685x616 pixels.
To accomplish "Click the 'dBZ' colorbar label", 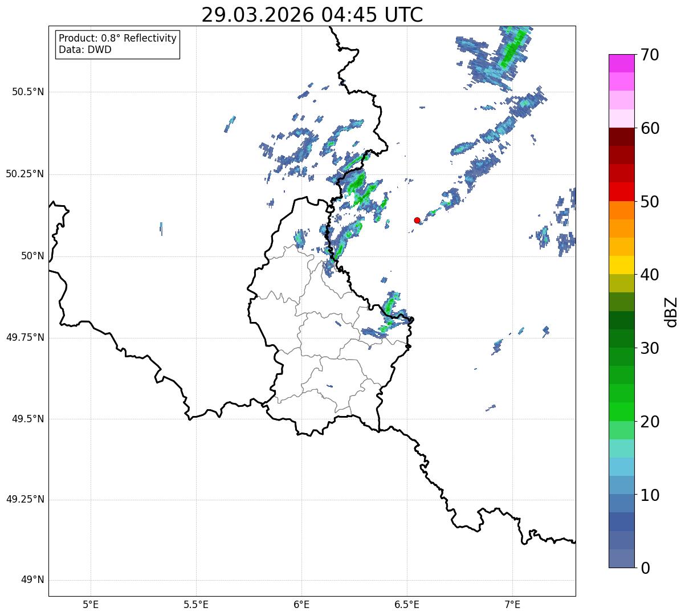I will click(x=671, y=311).
